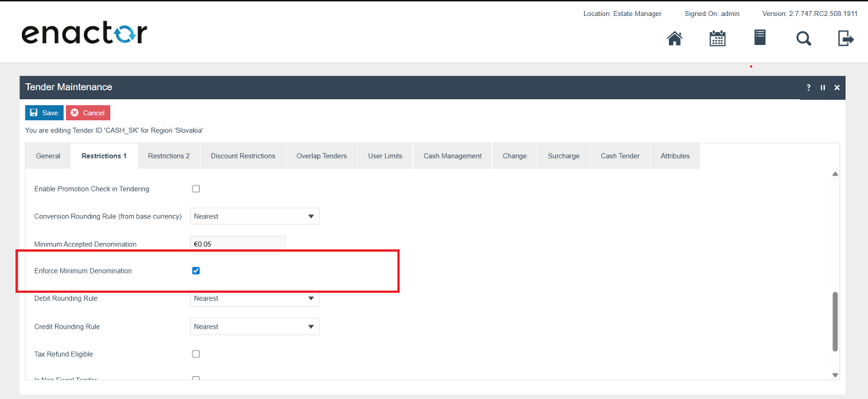This screenshot has height=399, width=868.
Task: Tick the Tax Refund Eligible checkbox
Action: click(196, 354)
